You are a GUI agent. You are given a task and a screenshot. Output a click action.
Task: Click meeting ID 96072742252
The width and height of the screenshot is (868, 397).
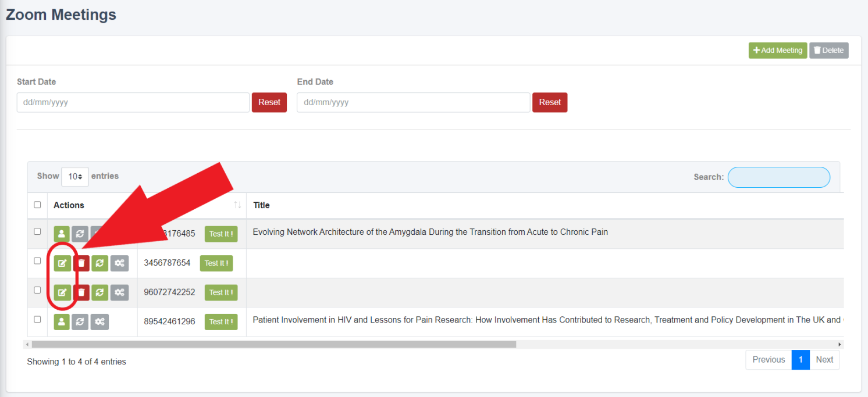click(169, 292)
